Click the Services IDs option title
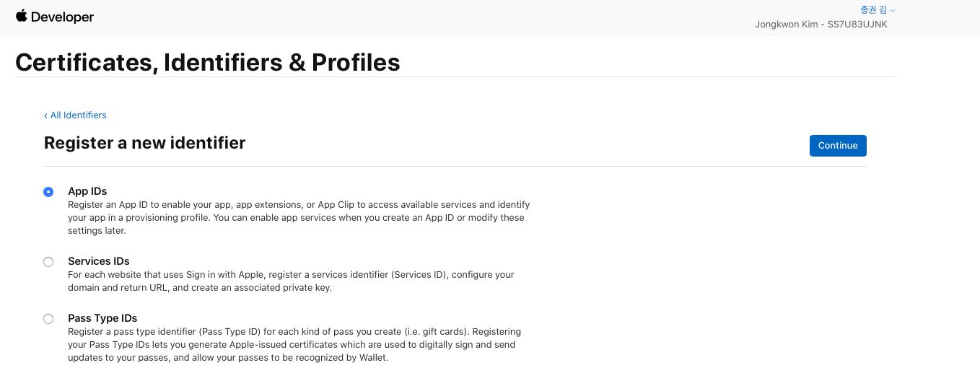Viewport: 980px width, 373px height. coord(99,261)
